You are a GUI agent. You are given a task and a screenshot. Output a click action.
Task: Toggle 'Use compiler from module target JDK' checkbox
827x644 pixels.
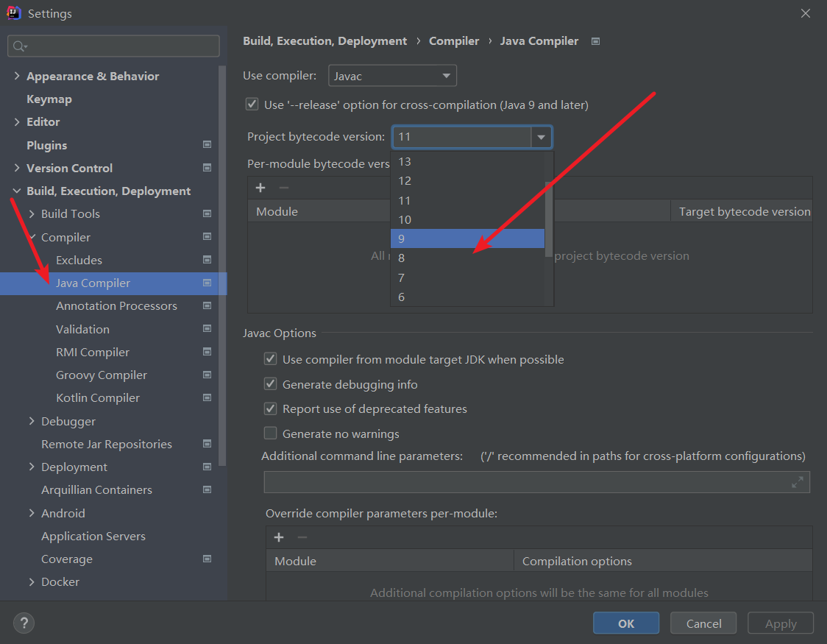point(271,359)
